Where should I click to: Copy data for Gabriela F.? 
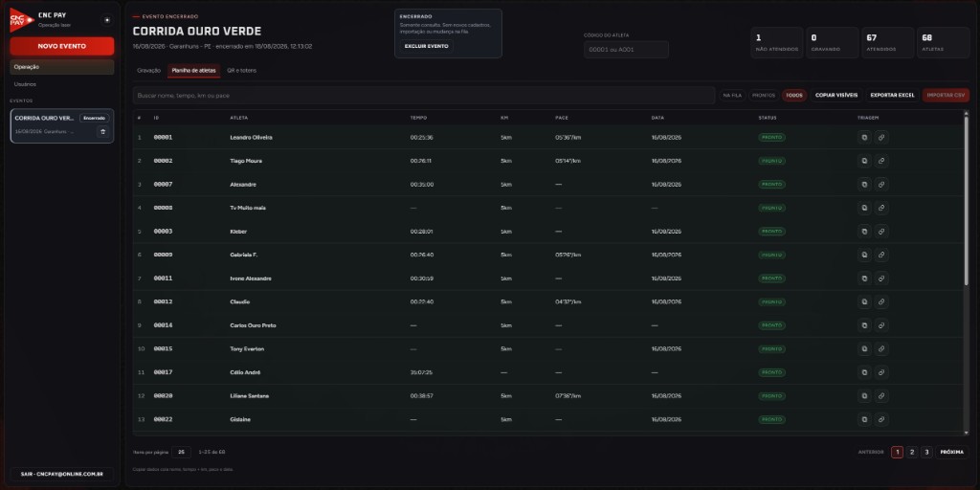coord(864,255)
